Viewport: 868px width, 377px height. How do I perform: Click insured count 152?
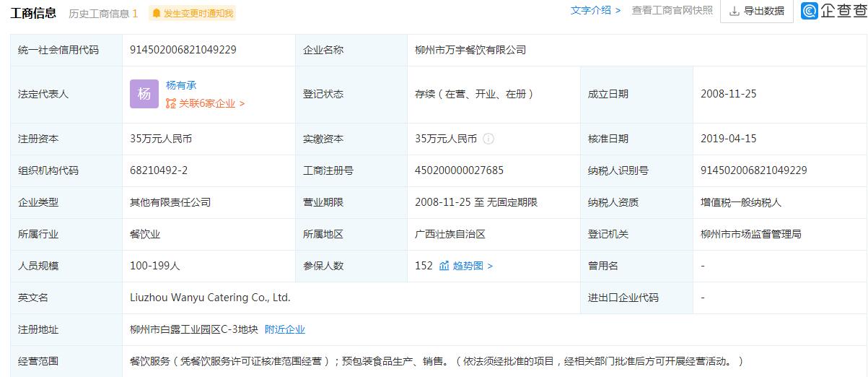pos(424,266)
